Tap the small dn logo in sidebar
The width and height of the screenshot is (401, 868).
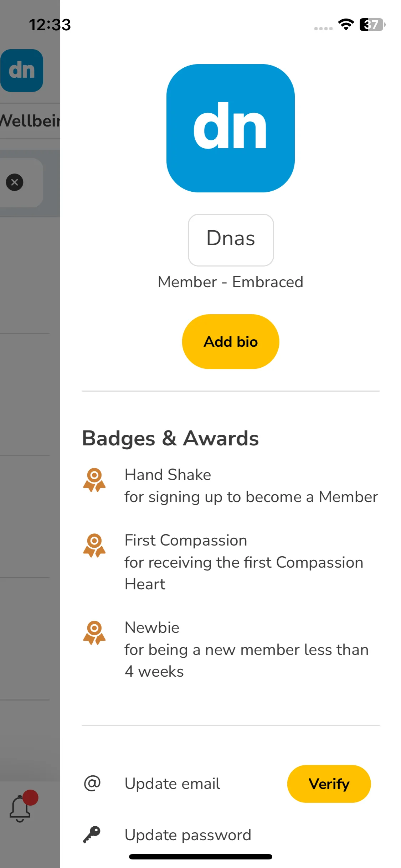point(22,71)
